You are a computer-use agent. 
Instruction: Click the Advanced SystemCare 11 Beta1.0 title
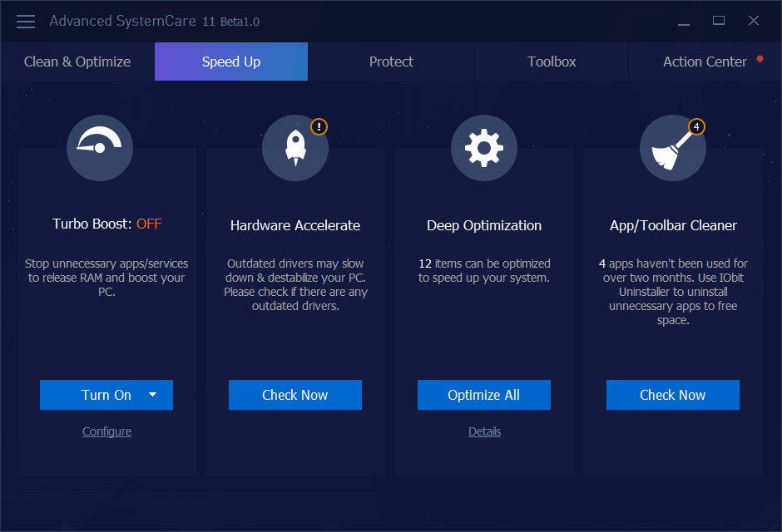pos(154,22)
